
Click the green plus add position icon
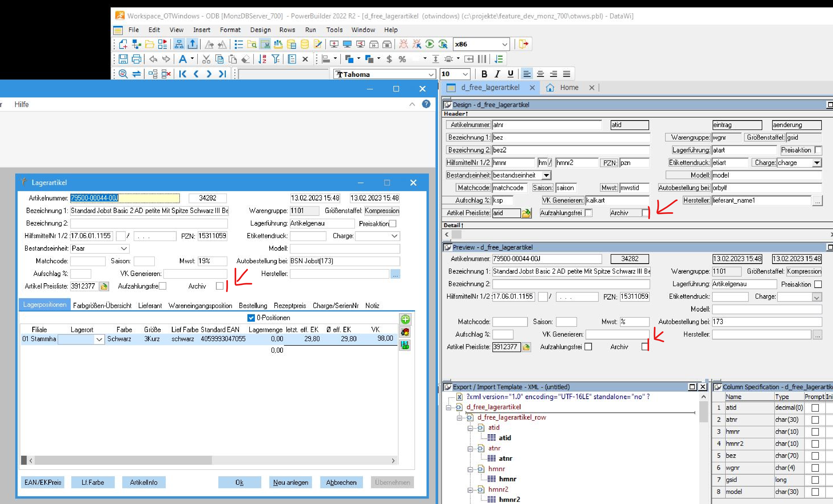click(x=405, y=320)
